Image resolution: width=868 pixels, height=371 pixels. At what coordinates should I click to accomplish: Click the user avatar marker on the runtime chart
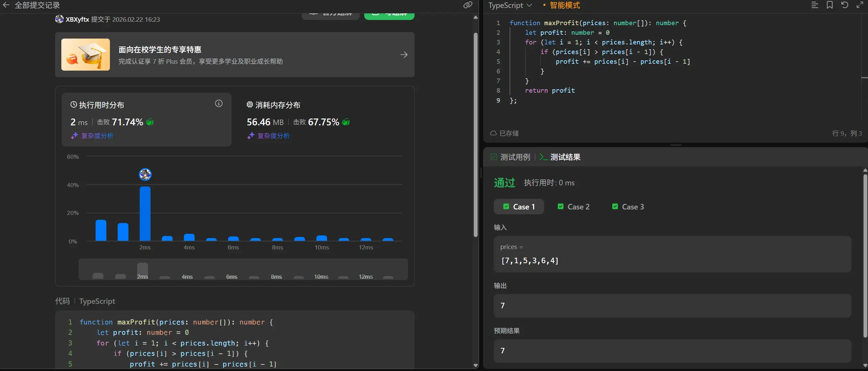[145, 175]
